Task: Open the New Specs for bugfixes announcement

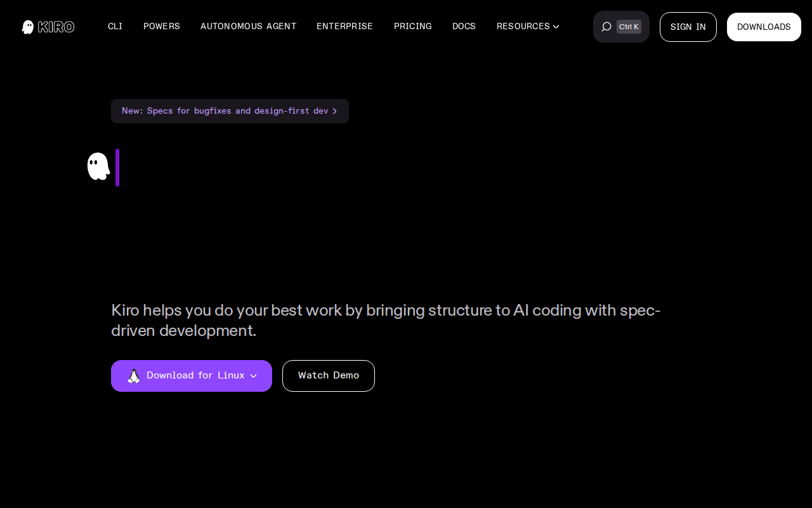Action: tap(230, 111)
